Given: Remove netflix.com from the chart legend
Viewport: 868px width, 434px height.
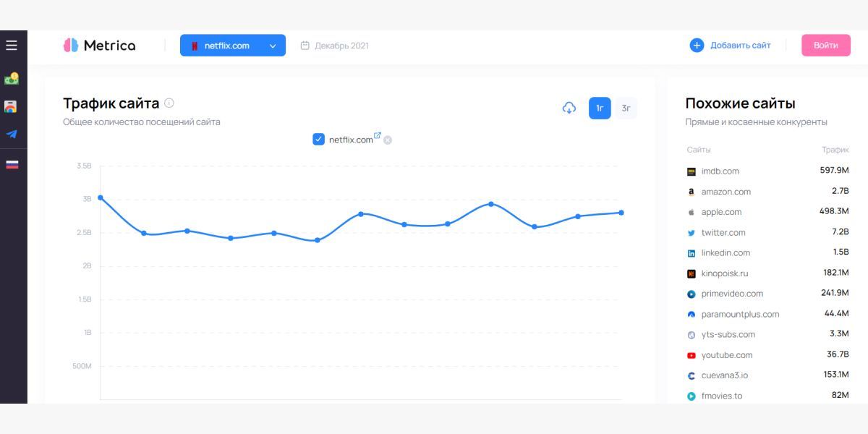Looking at the screenshot, I should click(388, 140).
